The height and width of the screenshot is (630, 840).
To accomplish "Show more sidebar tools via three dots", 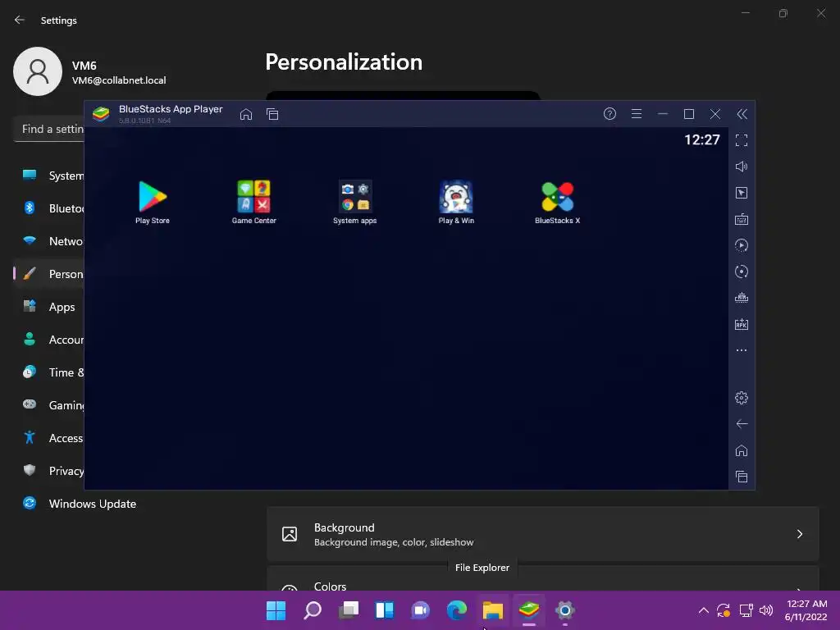I will click(742, 350).
